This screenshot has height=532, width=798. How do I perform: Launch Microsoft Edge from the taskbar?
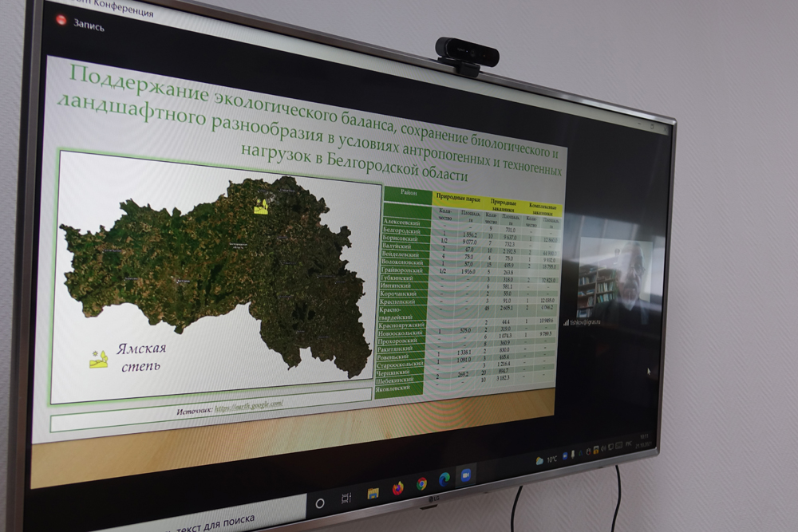click(x=444, y=479)
